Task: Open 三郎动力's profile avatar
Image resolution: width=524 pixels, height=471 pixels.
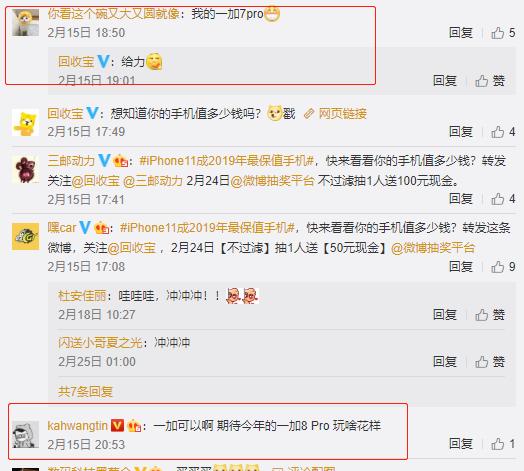Action: 25,170
